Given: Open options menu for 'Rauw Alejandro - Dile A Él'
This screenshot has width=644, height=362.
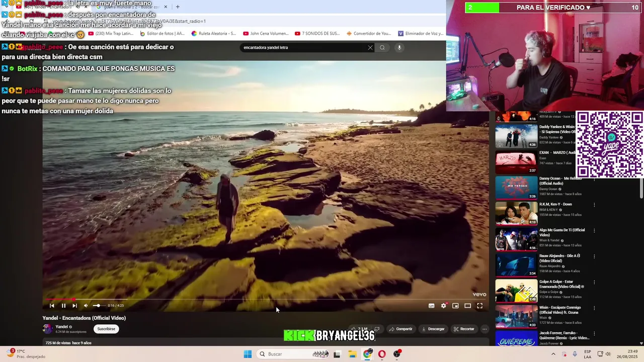Looking at the screenshot, I should point(594,256).
